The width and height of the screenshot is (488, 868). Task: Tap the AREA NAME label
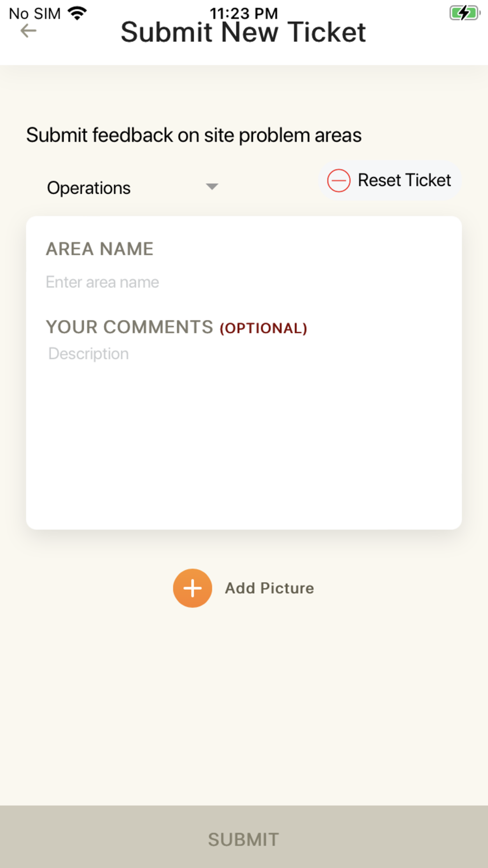click(100, 249)
